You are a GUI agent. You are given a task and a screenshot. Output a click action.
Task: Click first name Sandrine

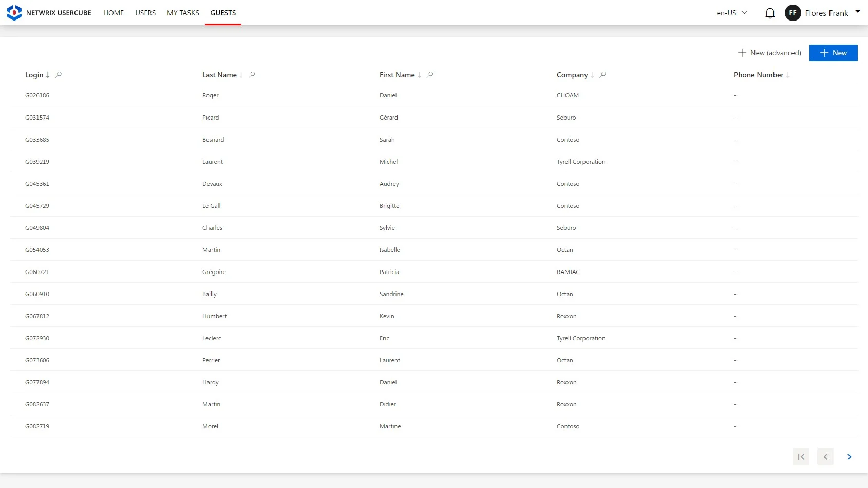391,294
